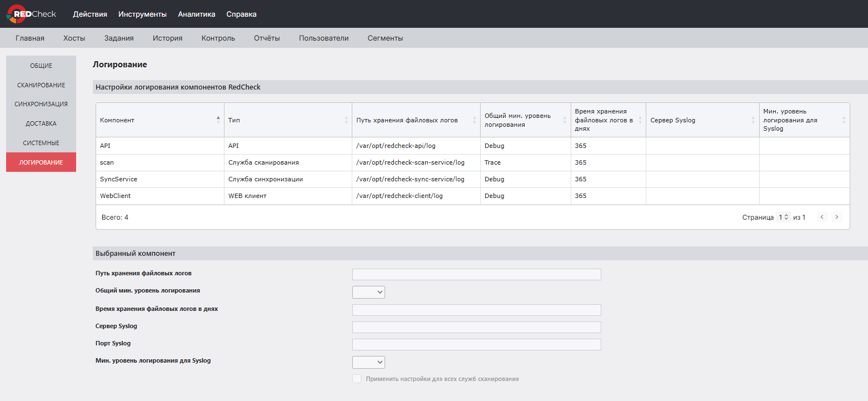
Task: Change page number in Страница stepper
Action: [784, 217]
